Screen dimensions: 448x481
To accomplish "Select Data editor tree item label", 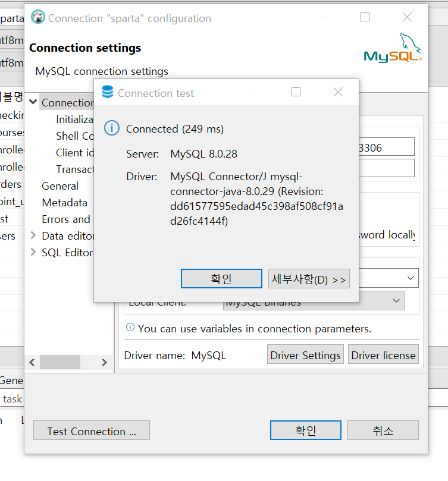I will pyautogui.click(x=68, y=236).
